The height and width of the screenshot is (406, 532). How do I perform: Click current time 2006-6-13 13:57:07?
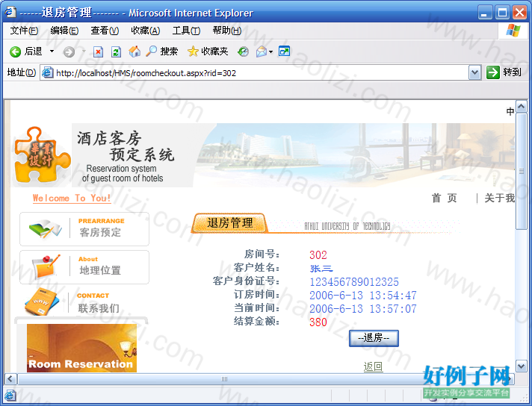(362, 309)
